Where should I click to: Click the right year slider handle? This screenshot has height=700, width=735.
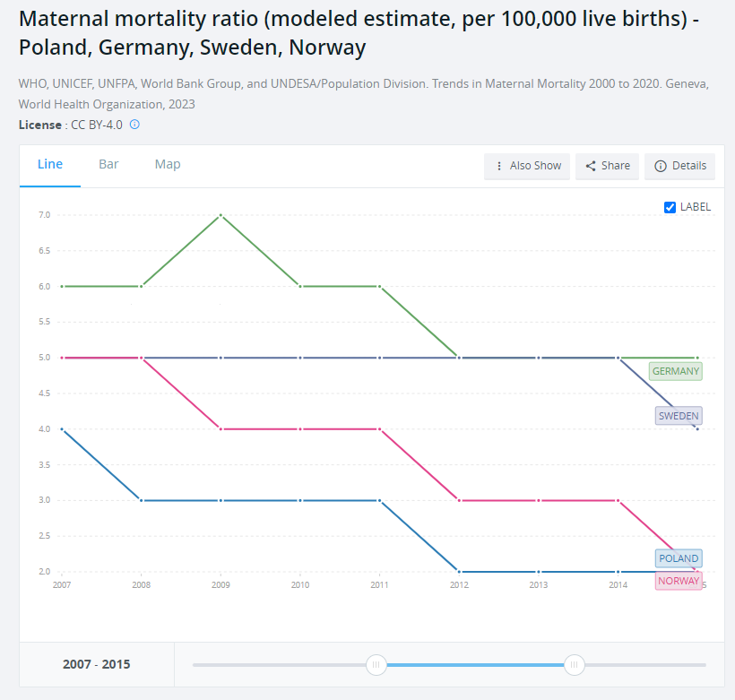[x=575, y=664]
